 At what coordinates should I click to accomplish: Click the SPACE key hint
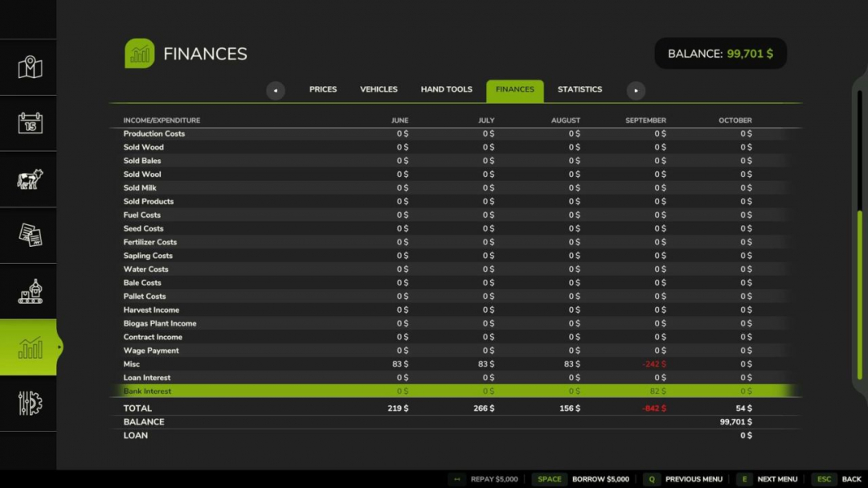point(549,479)
